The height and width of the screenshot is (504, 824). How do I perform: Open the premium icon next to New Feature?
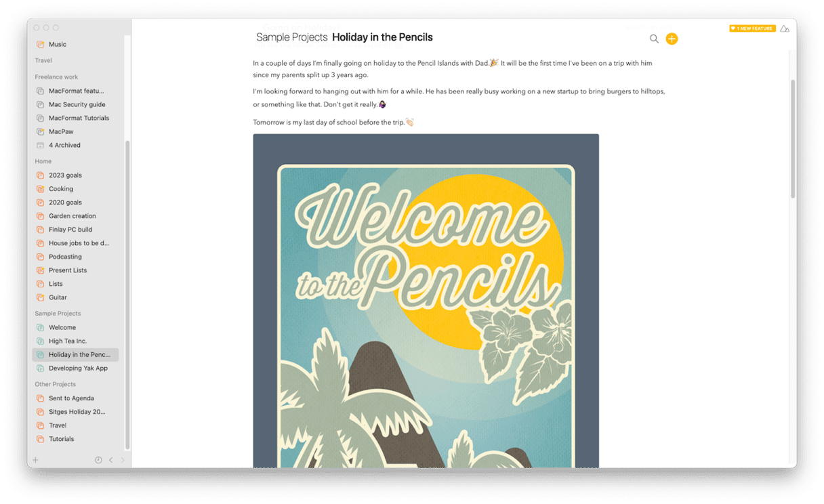click(x=785, y=28)
